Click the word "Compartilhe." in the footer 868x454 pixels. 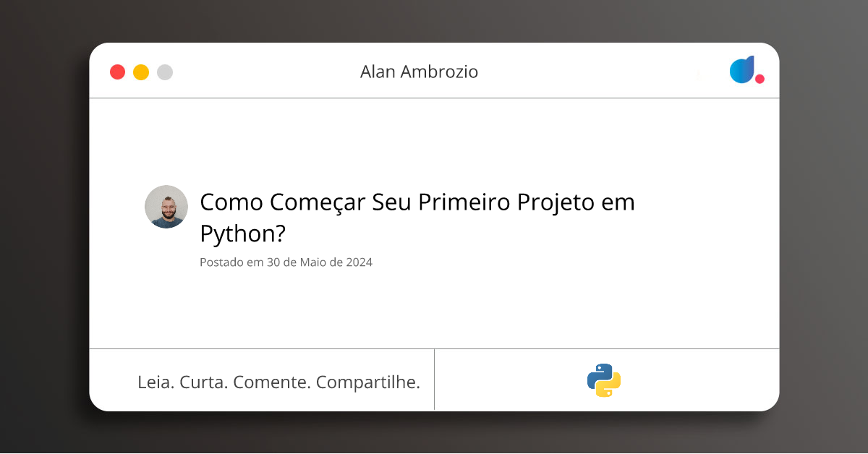[x=368, y=382]
